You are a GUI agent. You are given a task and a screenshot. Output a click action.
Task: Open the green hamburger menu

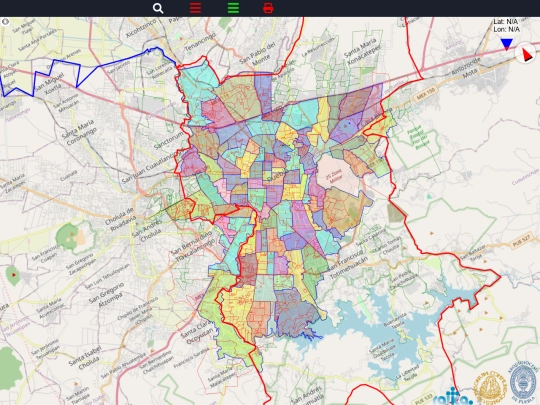tap(233, 8)
